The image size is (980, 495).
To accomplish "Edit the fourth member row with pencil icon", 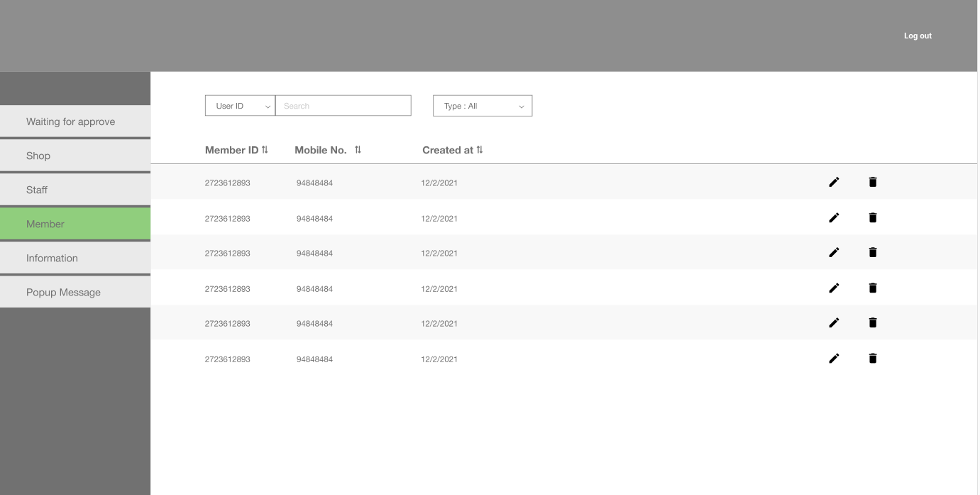I will point(834,288).
